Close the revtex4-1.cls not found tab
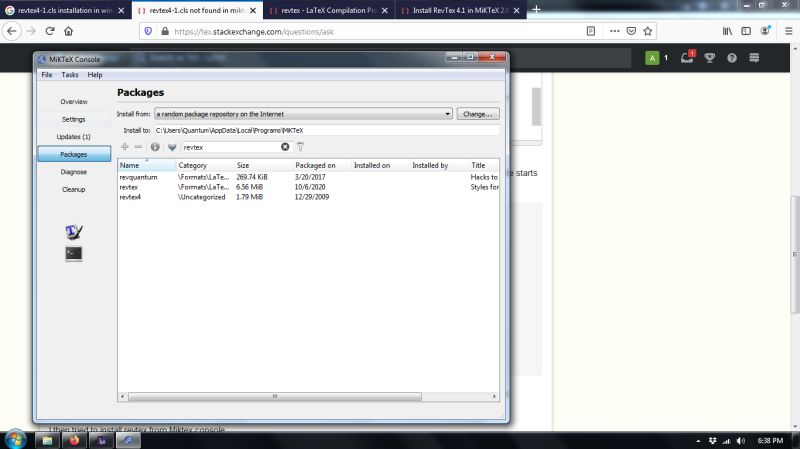800x449 pixels. 253,10
